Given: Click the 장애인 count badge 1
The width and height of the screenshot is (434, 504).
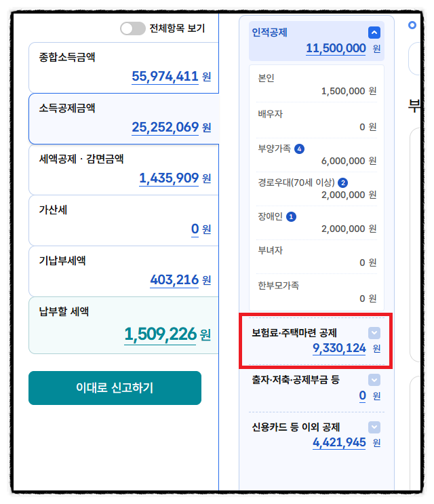Looking at the screenshot, I should (x=291, y=217).
